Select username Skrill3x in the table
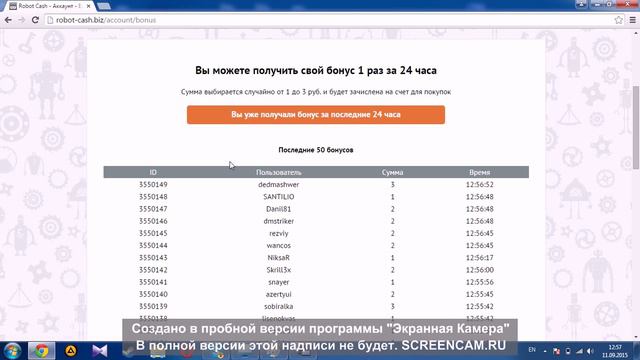The image size is (640, 360). click(279, 270)
